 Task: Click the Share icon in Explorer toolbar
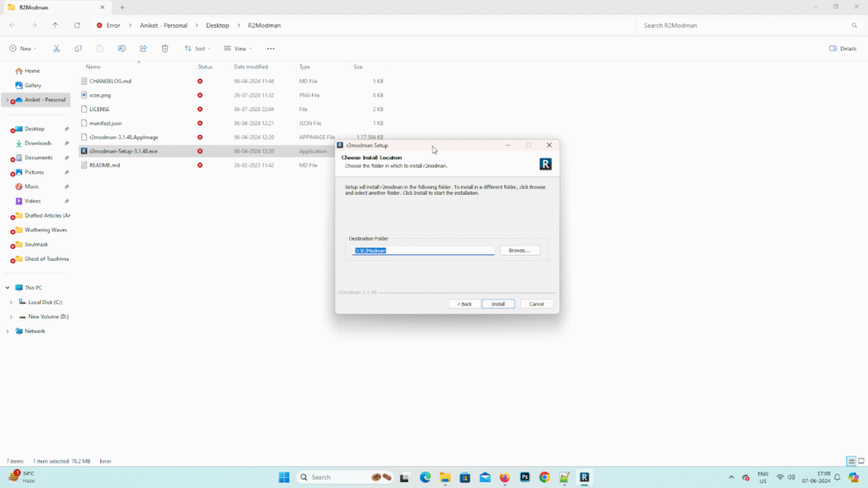pos(143,48)
